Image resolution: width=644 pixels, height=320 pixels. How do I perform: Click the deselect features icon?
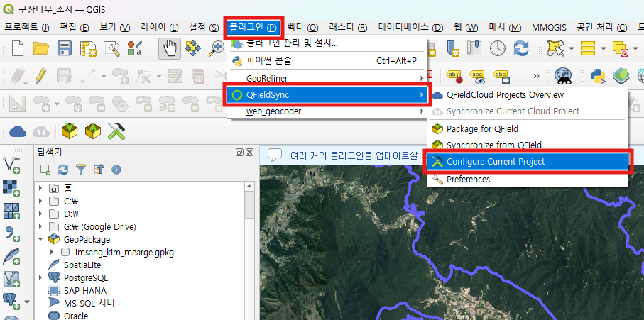tap(620, 48)
